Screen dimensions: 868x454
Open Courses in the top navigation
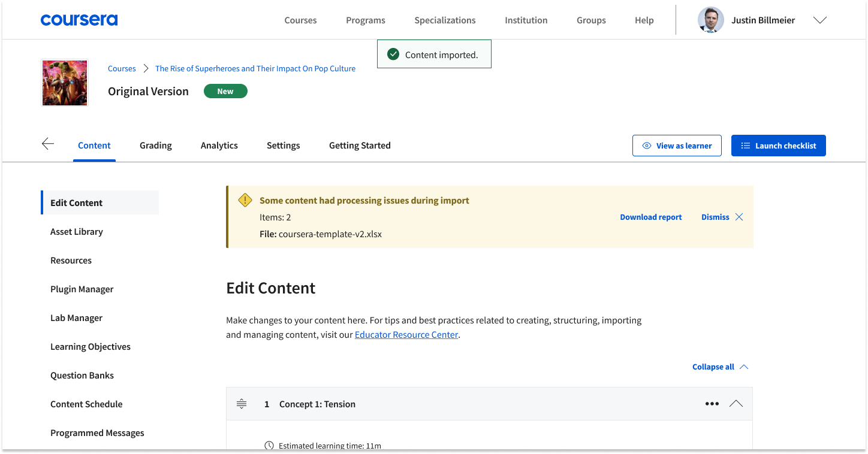(300, 20)
